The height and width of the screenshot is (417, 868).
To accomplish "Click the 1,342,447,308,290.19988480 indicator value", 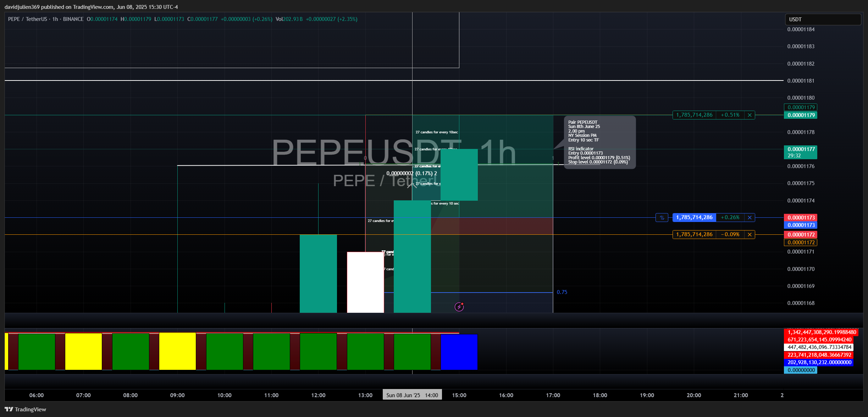I will (821, 332).
